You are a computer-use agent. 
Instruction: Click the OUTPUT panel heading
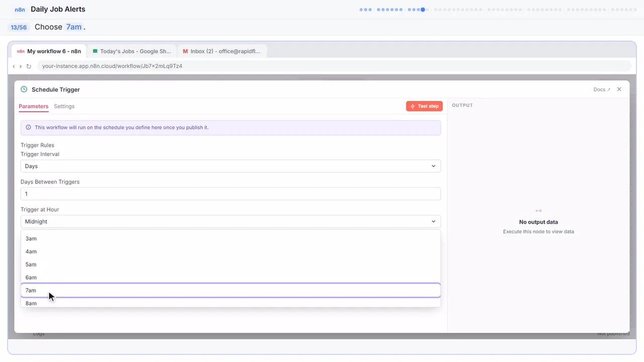[x=462, y=105]
